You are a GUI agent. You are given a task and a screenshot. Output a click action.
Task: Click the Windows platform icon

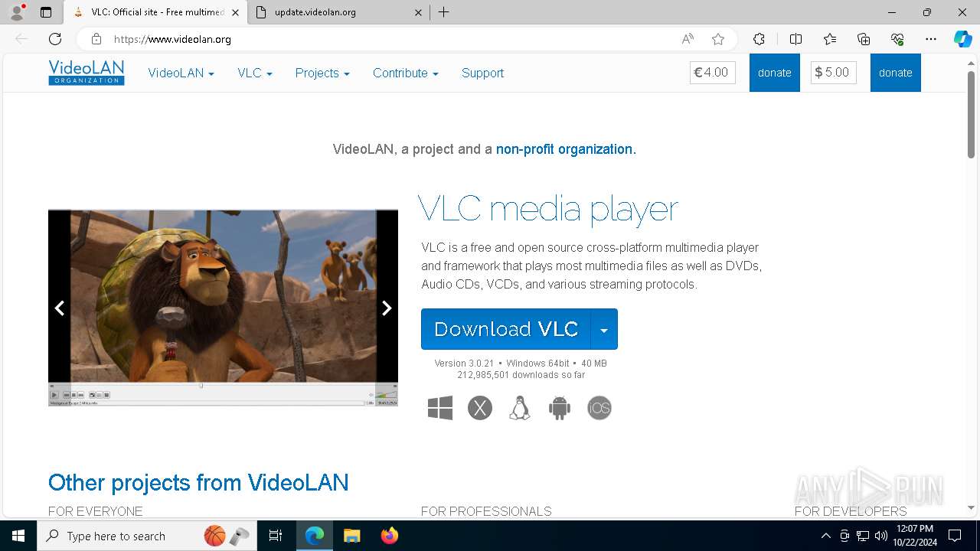(x=440, y=408)
